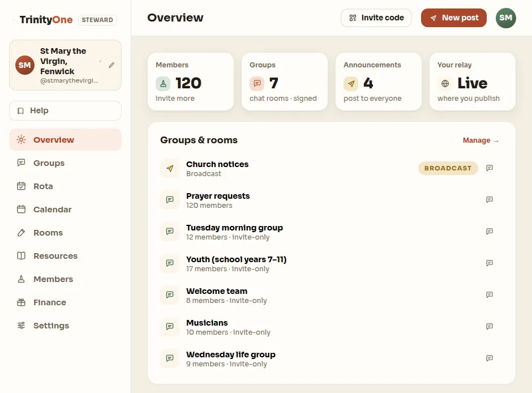Click the BROADCAST badge on Church notices
Image resolution: width=532 pixels, height=393 pixels.
tap(448, 168)
